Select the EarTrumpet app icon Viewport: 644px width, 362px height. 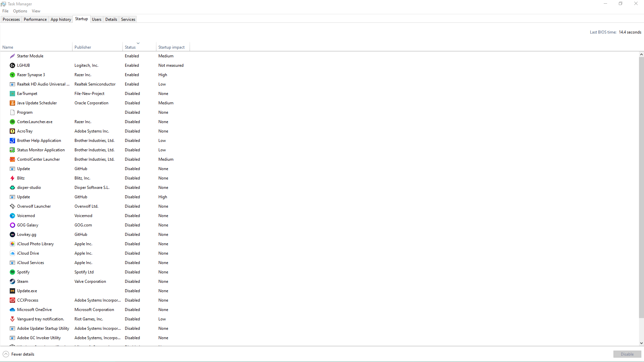pyautogui.click(x=12, y=94)
